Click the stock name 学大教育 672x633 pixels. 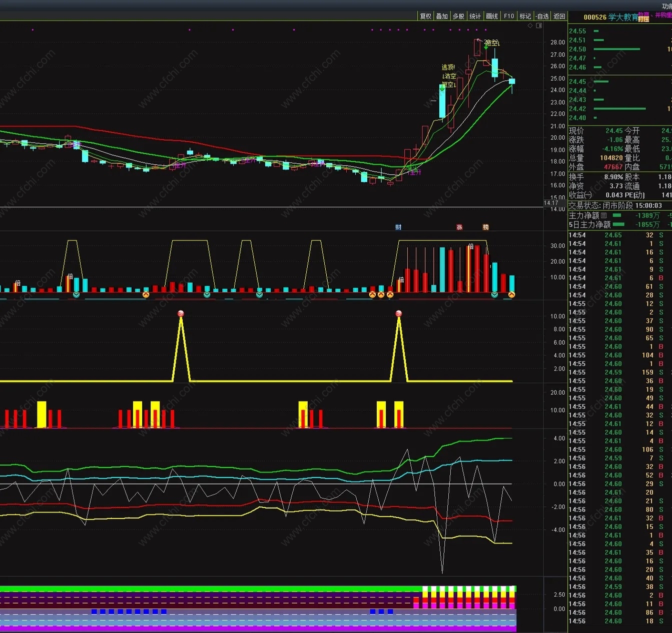point(623,17)
